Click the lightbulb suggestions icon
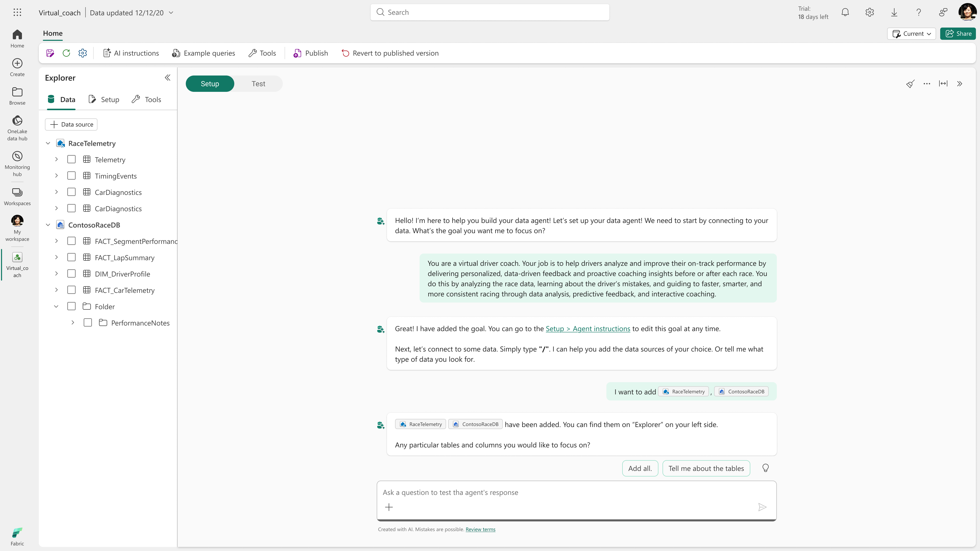980x551 pixels. pyautogui.click(x=765, y=468)
